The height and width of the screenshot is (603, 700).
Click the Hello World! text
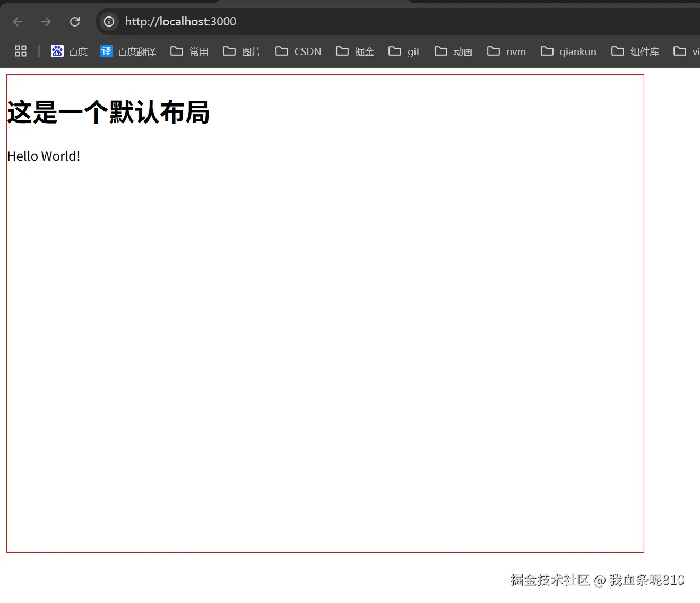[44, 156]
